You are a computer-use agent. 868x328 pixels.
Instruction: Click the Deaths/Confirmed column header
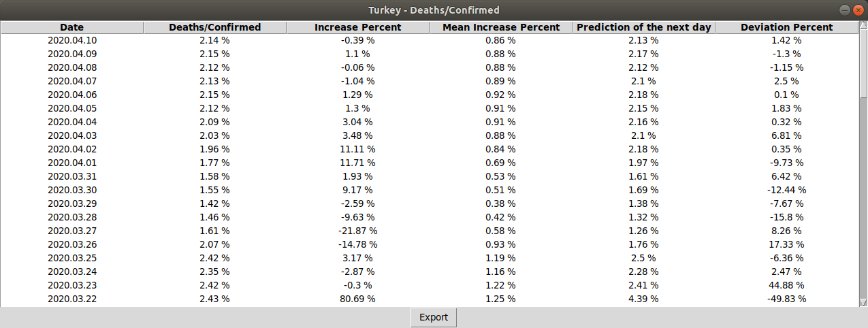tap(215, 27)
